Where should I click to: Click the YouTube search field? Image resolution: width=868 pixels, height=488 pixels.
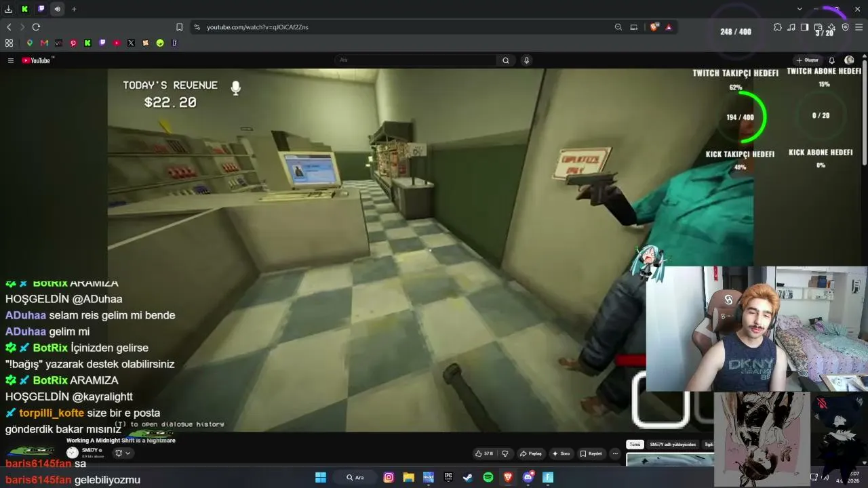pos(416,60)
